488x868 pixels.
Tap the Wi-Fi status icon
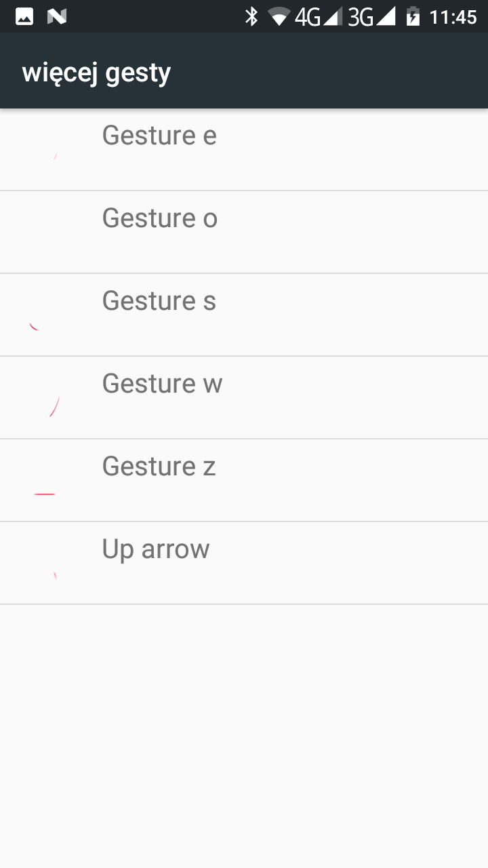pyautogui.click(x=279, y=16)
